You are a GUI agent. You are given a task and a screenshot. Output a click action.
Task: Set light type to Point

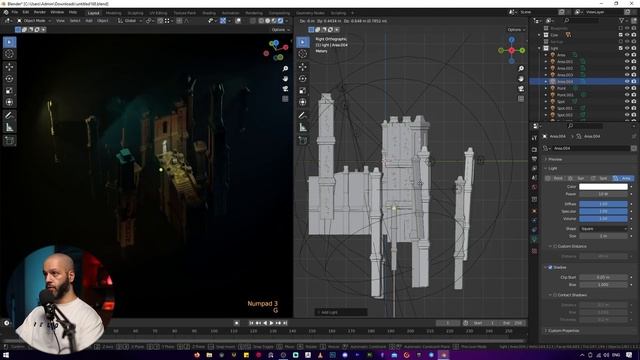[555, 178]
